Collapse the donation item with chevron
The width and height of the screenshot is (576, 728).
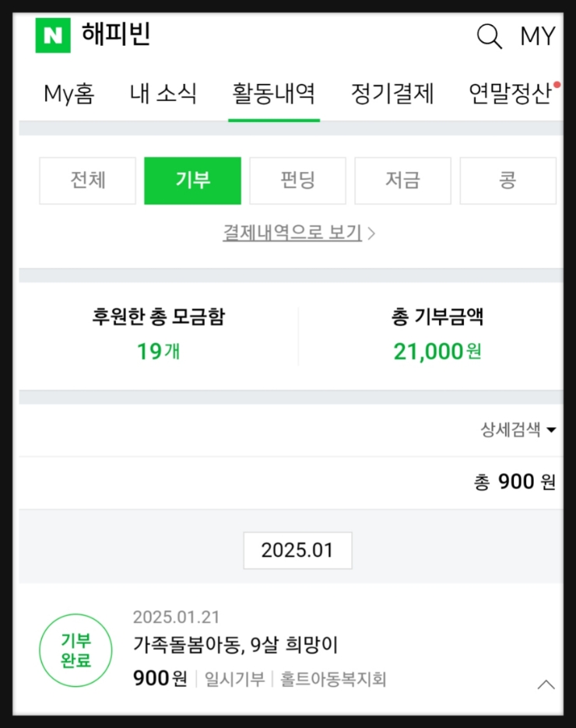546,684
